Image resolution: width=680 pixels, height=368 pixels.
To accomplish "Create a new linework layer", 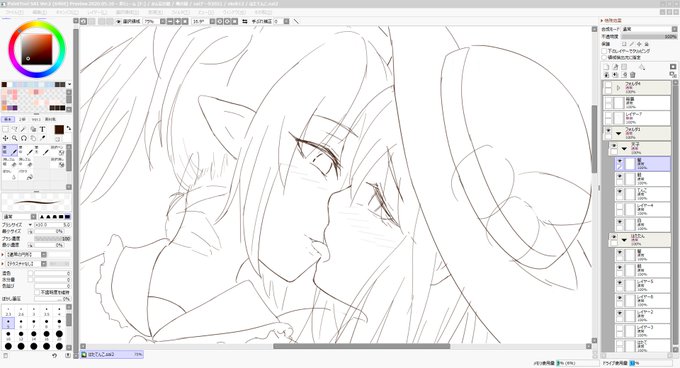I will point(615,67).
